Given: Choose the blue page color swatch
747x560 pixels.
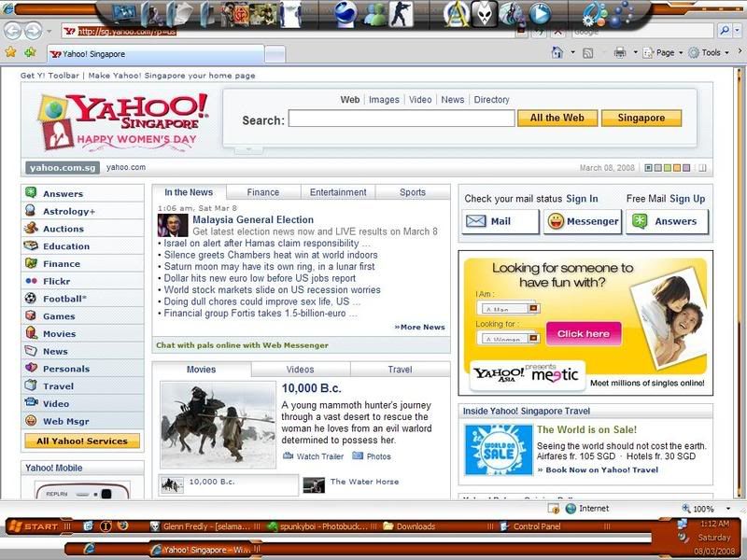Looking at the screenshot, I should [648, 168].
